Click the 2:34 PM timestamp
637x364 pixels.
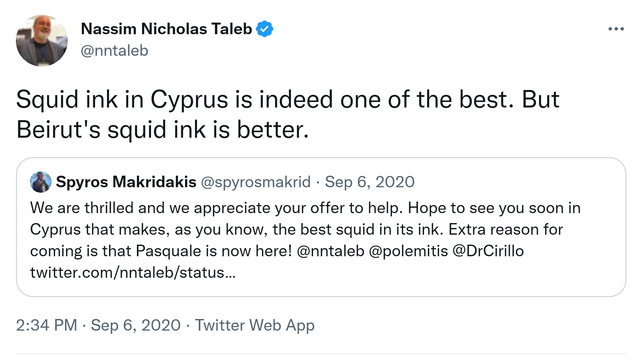coord(47,325)
